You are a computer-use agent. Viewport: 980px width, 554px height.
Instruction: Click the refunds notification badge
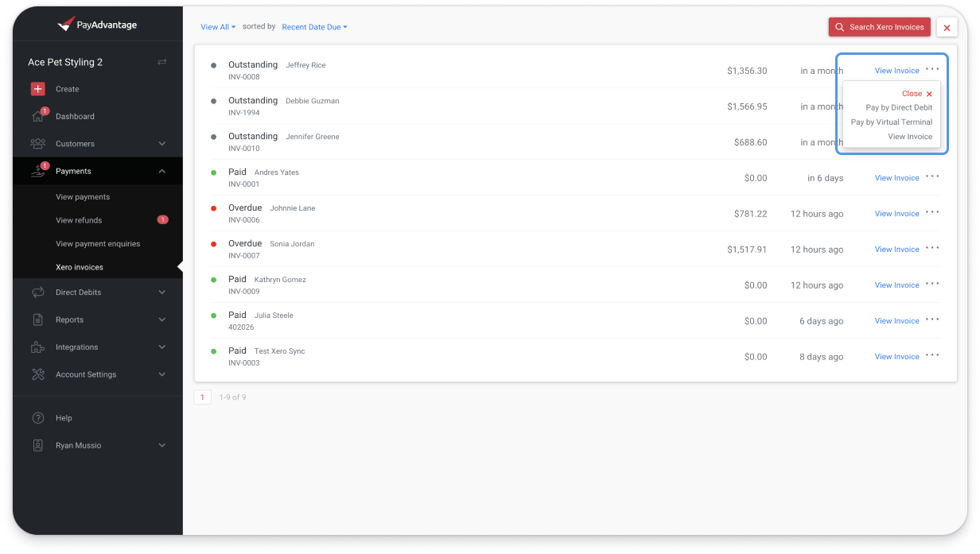pyautogui.click(x=162, y=220)
